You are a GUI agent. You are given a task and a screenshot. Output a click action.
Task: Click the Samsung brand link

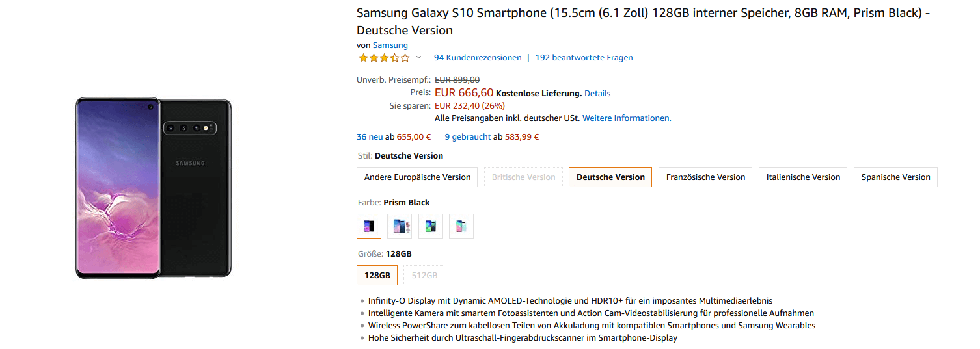tap(390, 45)
